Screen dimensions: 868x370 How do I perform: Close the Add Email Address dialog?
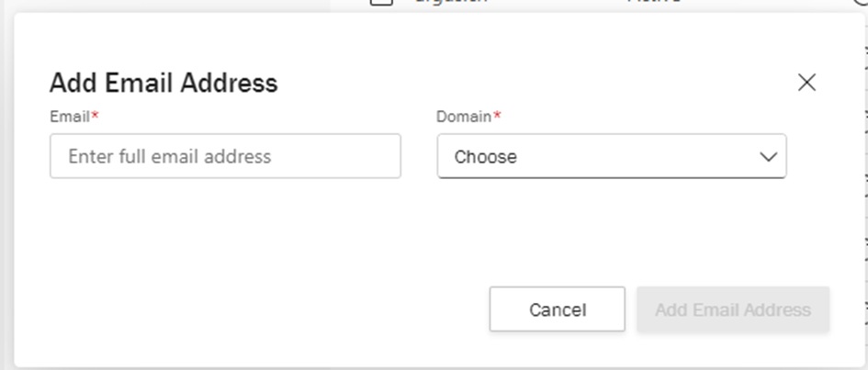click(x=806, y=83)
